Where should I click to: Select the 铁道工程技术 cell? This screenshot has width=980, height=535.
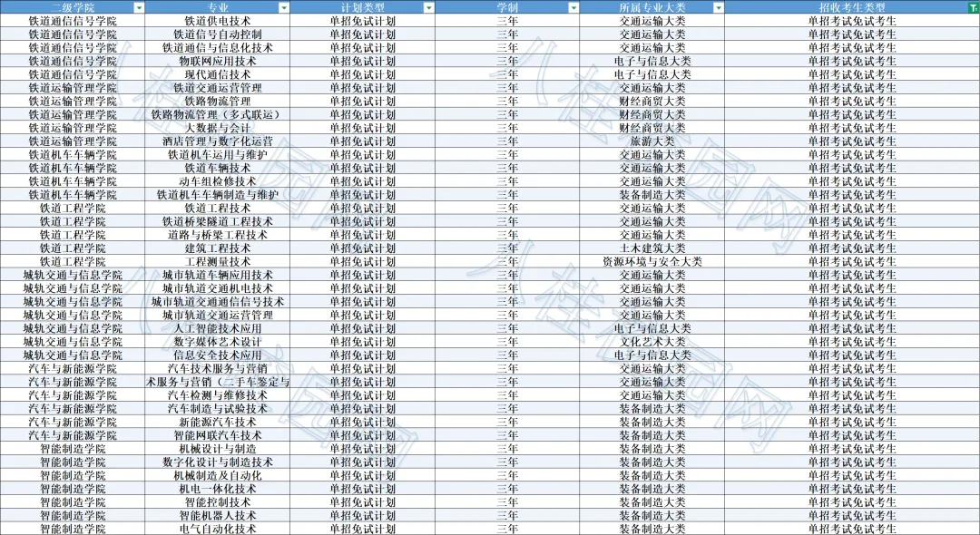(x=218, y=208)
